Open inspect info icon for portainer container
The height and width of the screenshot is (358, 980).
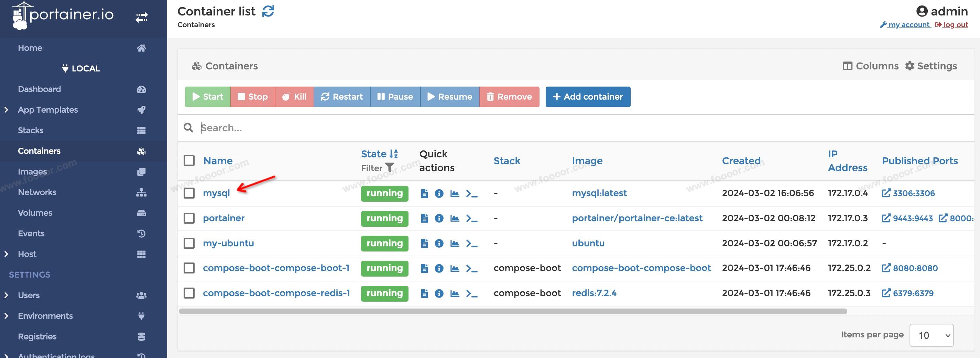(439, 219)
